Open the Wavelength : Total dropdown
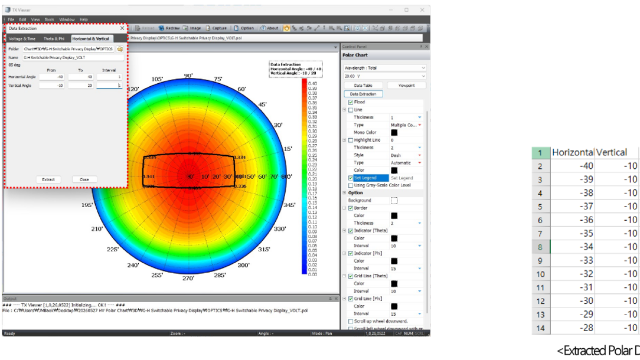 click(x=384, y=68)
